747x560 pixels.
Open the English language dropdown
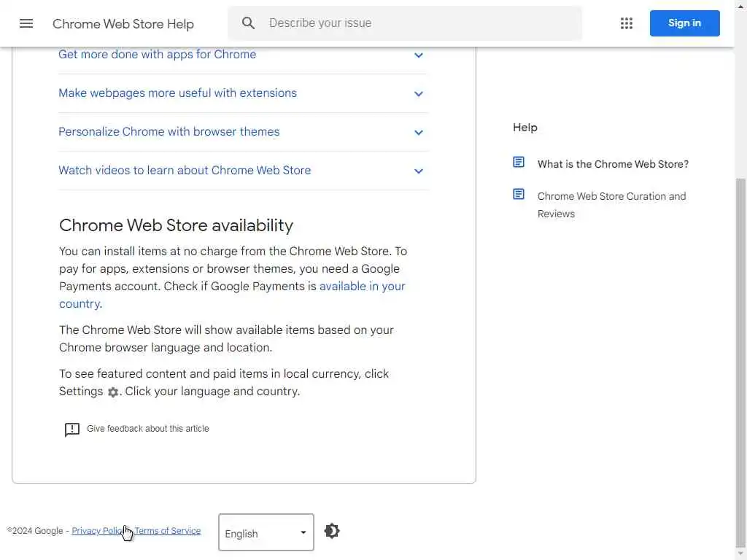point(266,532)
